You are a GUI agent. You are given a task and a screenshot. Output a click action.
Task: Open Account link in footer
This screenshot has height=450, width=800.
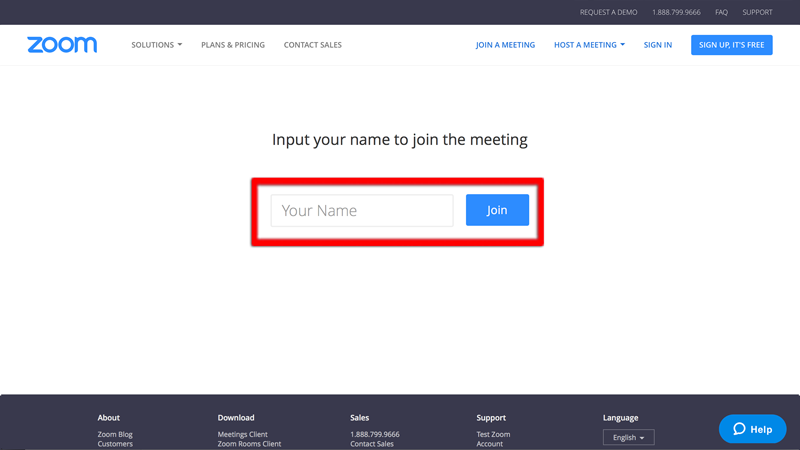490,444
